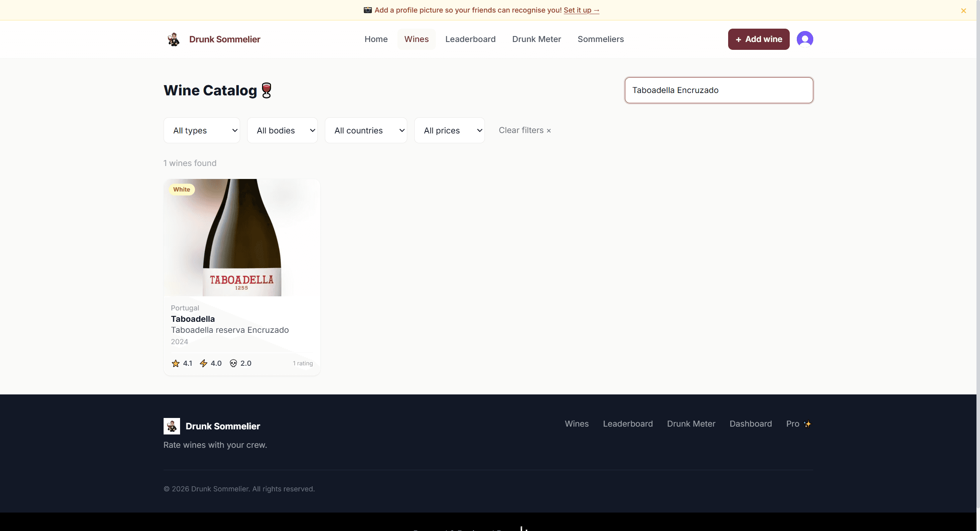Expand the All countries dropdown
Image resolution: width=980 pixels, height=531 pixels.
(x=366, y=130)
